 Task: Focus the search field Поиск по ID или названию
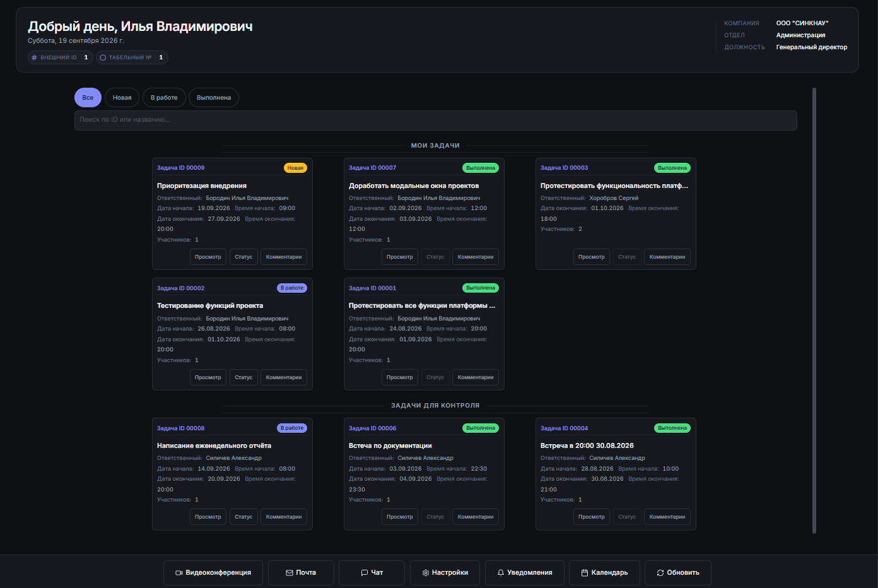(436, 121)
